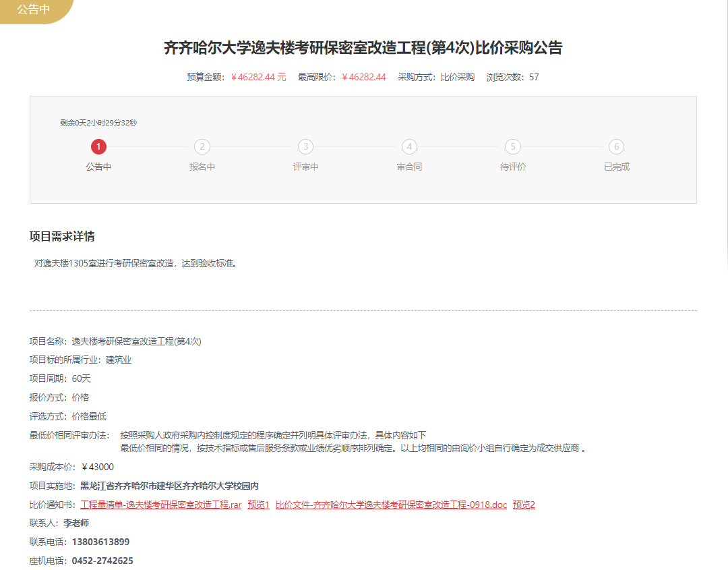
Task: Click the gold 公告中 status badge in corner
Action: tap(32, 10)
